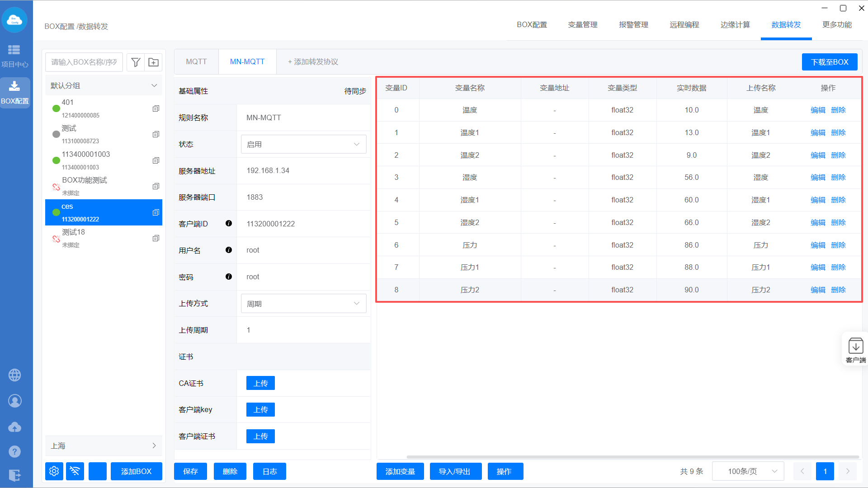
Task: Click the globe language icon in sidebar
Action: point(14,375)
